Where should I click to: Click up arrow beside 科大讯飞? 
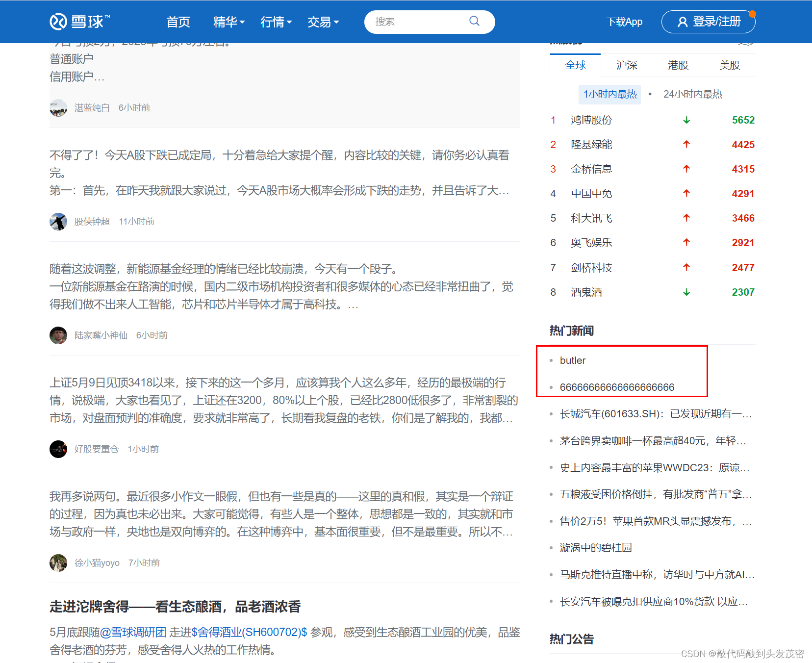pyautogui.click(x=686, y=218)
